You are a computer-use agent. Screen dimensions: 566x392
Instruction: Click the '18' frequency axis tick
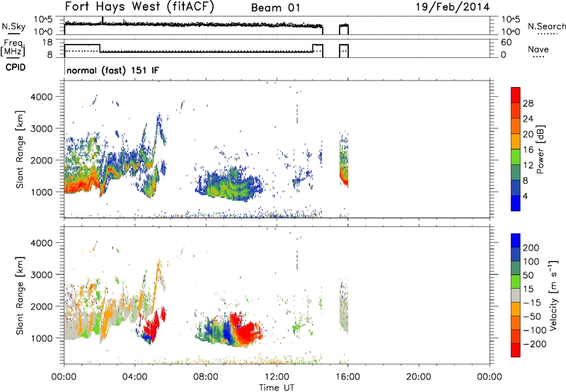[x=47, y=42]
